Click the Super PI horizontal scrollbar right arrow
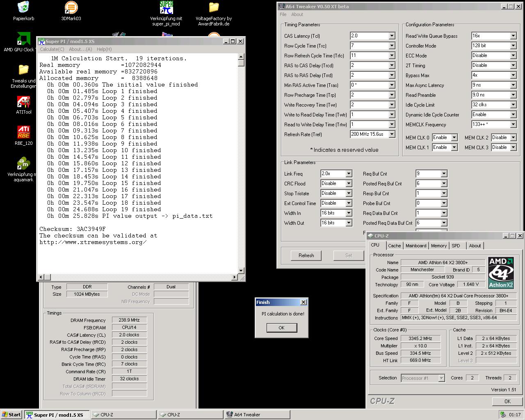 click(235, 277)
